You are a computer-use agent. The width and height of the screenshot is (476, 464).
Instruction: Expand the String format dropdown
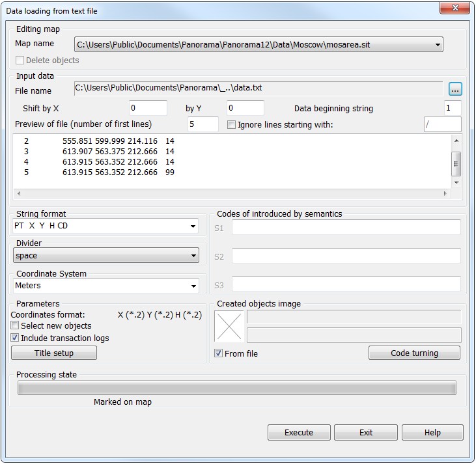(193, 226)
